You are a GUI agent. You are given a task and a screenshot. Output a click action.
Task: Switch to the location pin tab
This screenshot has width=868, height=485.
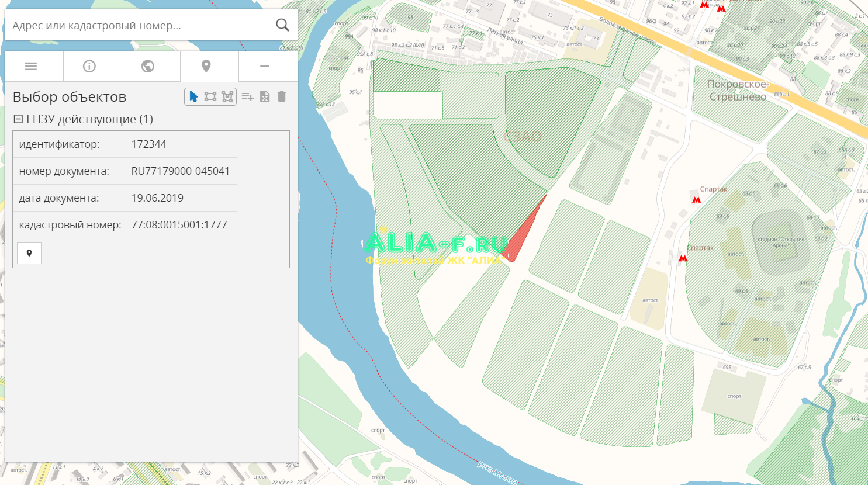tap(206, 66)
